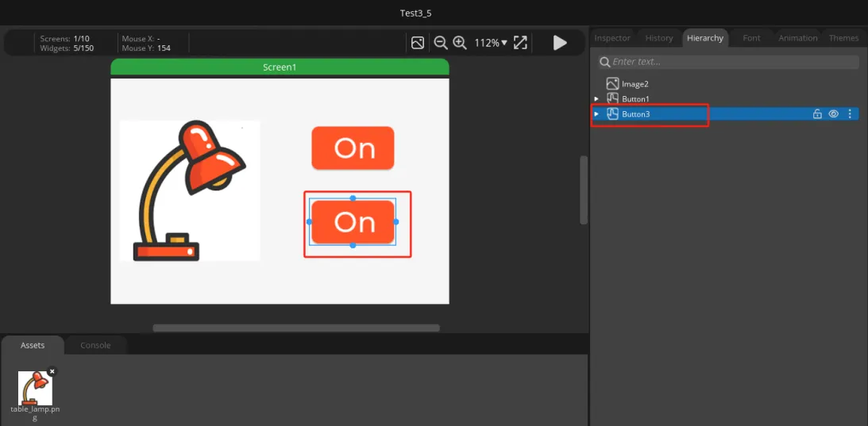Viewport: 868px width, 426px height.
Task: Toggle the lock on Button3
Action: [x=817, y=114]
